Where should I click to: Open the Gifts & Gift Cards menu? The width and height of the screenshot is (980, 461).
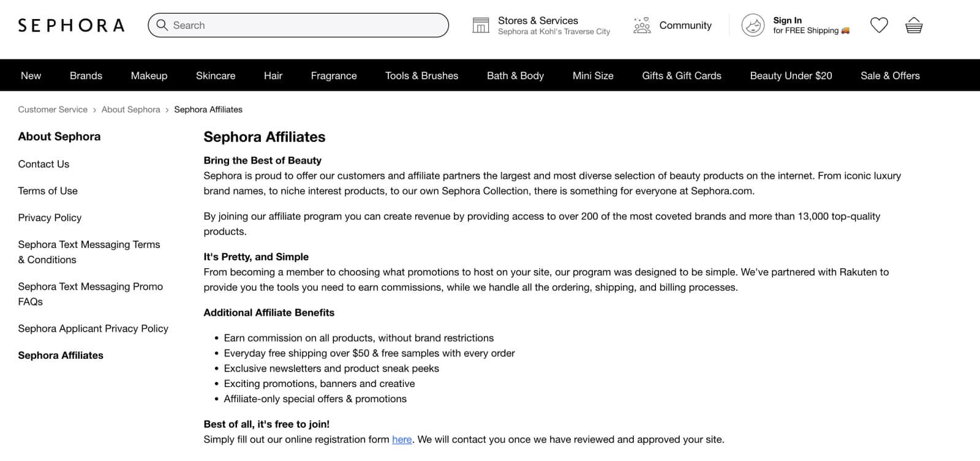click(681, 75)
